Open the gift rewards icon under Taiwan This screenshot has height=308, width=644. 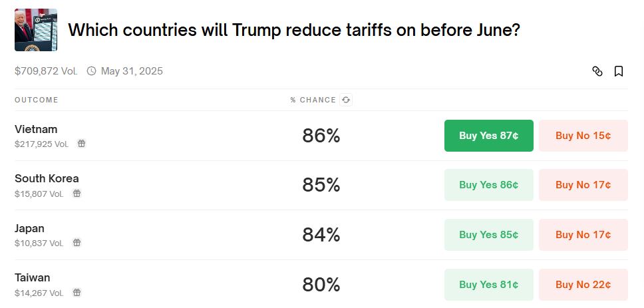(x=77, y=293)
